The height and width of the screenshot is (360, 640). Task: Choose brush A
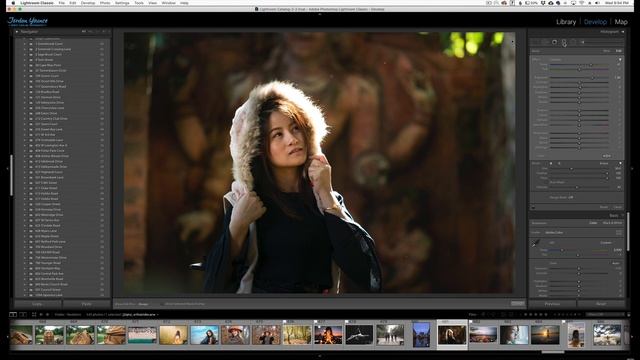(551, 163)
